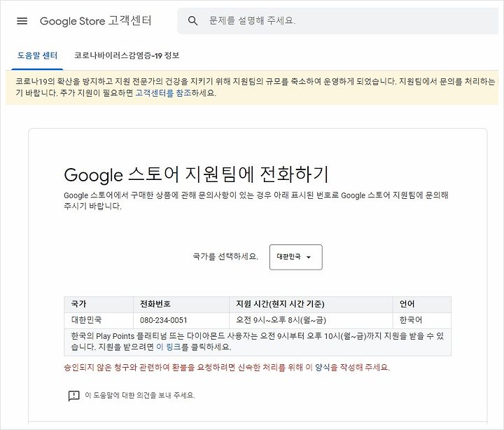Viewport: 504px width, 430px height.
Task: Click heading Google 스토어 지원팀에 전화하기
Action: point(196,174)
